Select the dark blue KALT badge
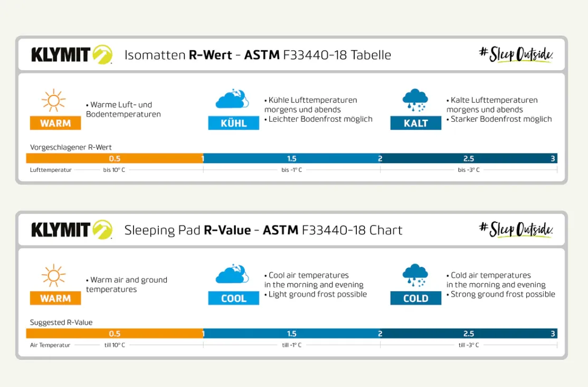The image size is (588, 387). click(416, 123)
